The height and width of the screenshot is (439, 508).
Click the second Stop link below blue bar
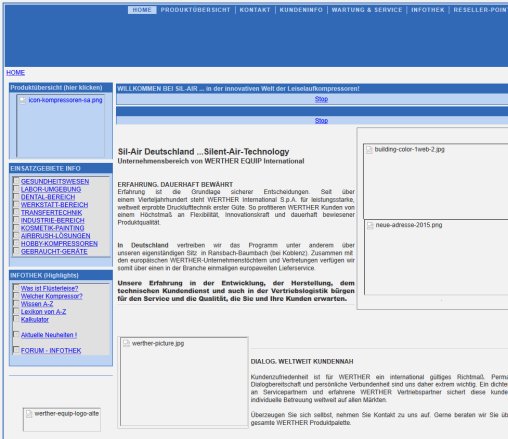click(321, 121)
